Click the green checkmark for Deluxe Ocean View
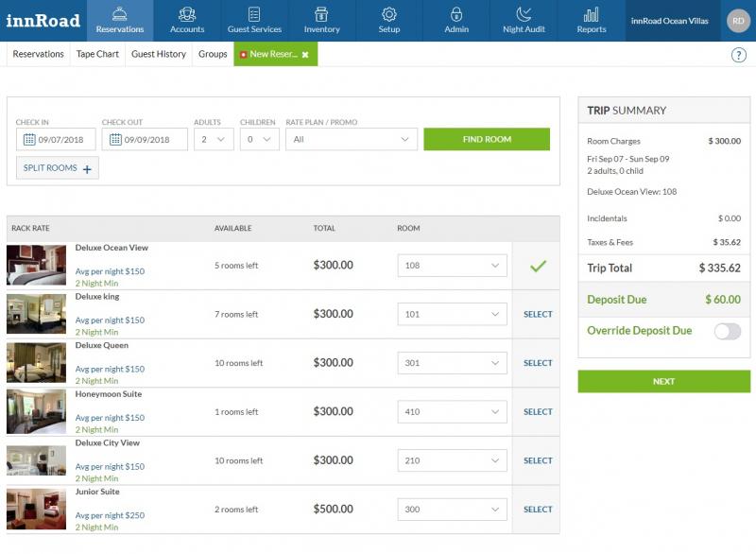The height and width of the screenshot is (554, 756). click(x=538, y=266)
